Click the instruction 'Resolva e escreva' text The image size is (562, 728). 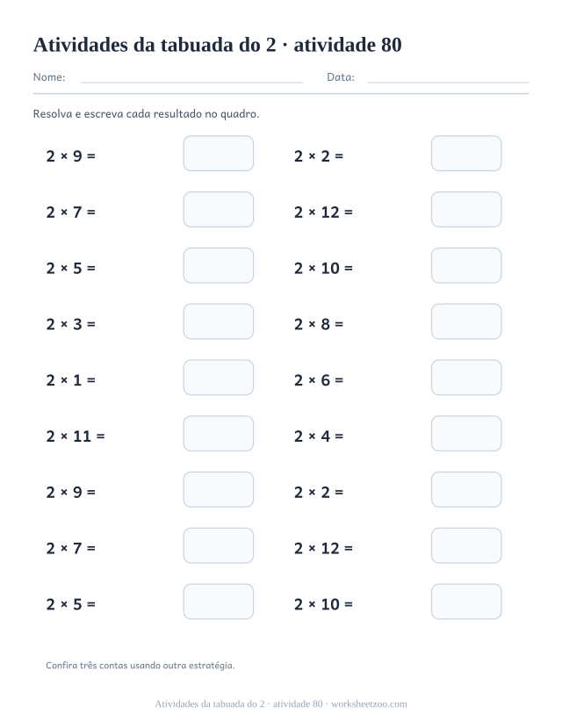(x=146, y=114)
